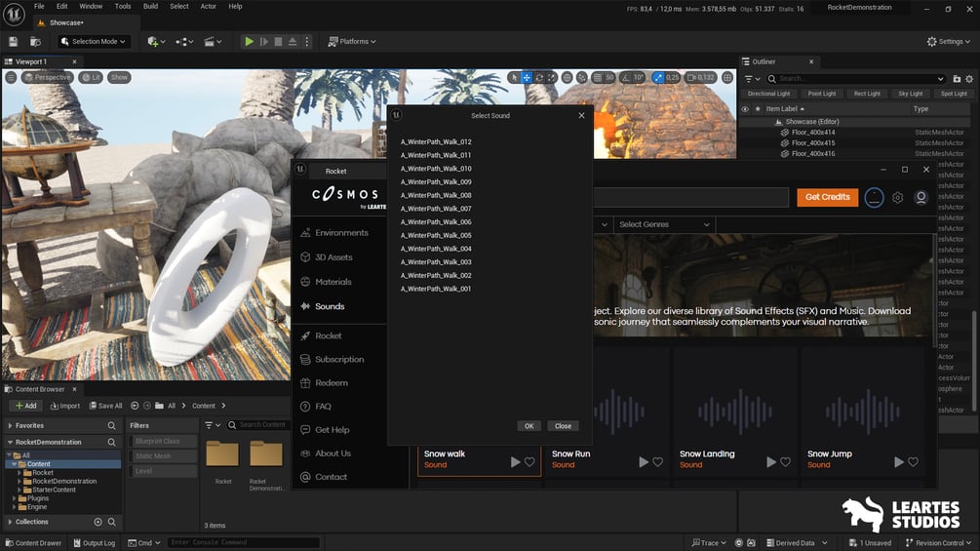
Task: Toggle visibility eye column in Outliner header
Action: coord(745,108)
